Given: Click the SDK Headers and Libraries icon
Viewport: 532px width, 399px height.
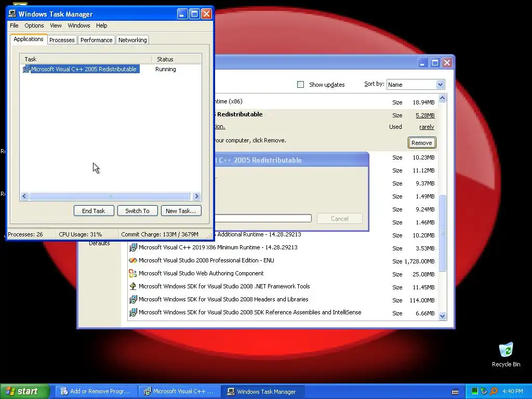Looking at the screenshot, I should tap(132, 299).
